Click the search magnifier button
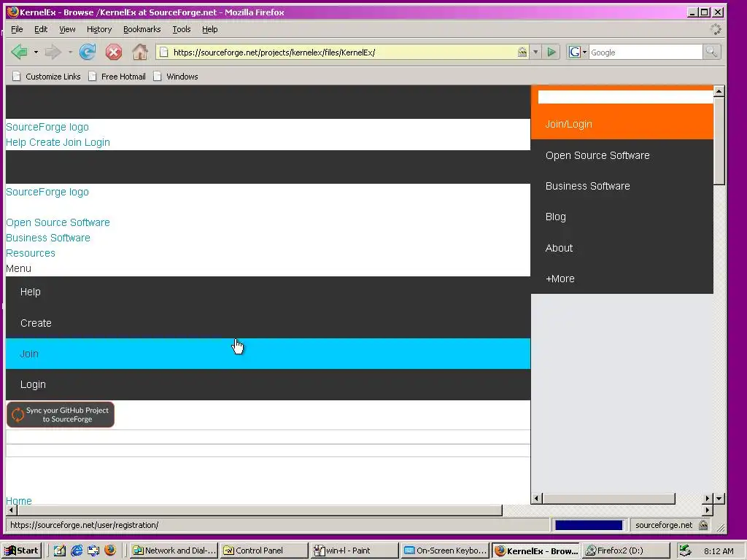This screenshot has height=560, width=747. point(711,52)
